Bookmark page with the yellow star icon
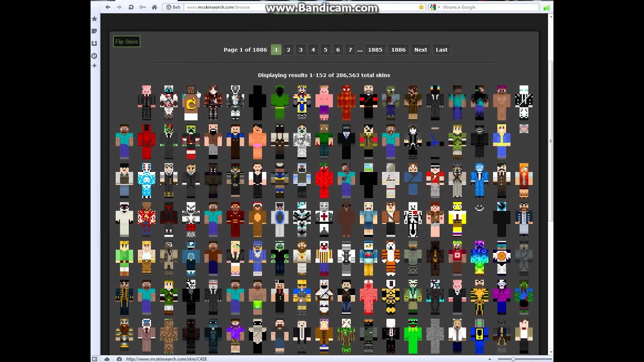Image resolution: width=644 pixels, height=362 pixels. pyautogui.click(x=421, y=7)
